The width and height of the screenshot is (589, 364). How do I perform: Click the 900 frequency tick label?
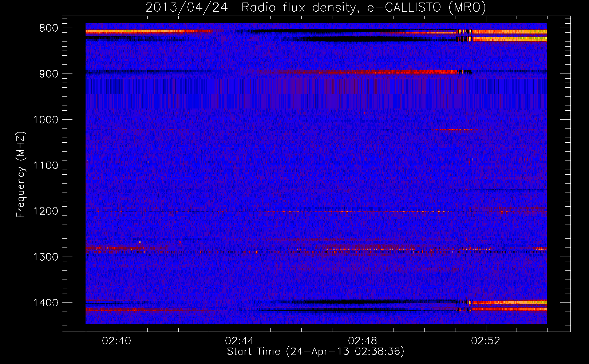(x=49, y=74)
